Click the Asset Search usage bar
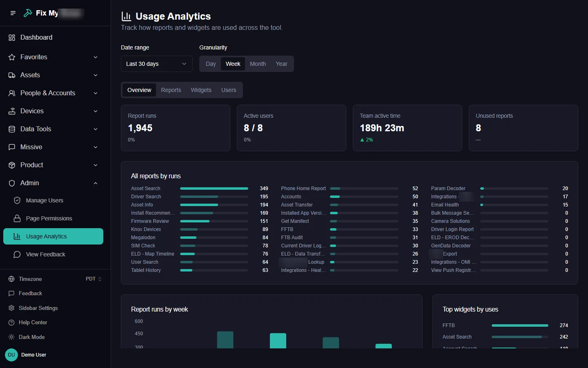 coord(214,188)
